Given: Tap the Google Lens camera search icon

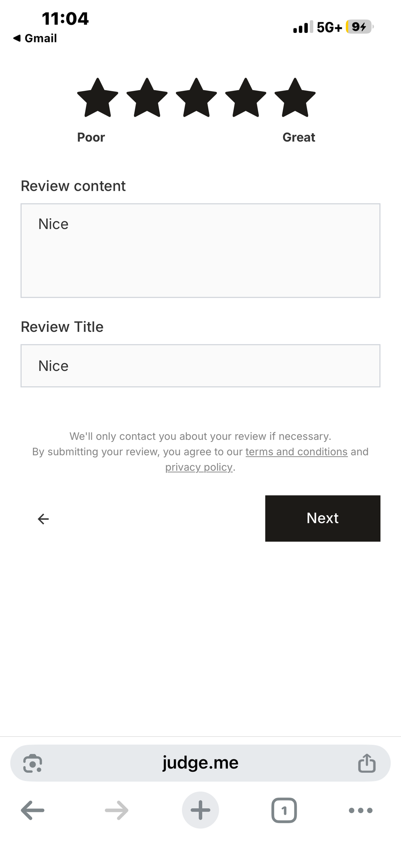Looking at the screenshot, I should [33, 763].
